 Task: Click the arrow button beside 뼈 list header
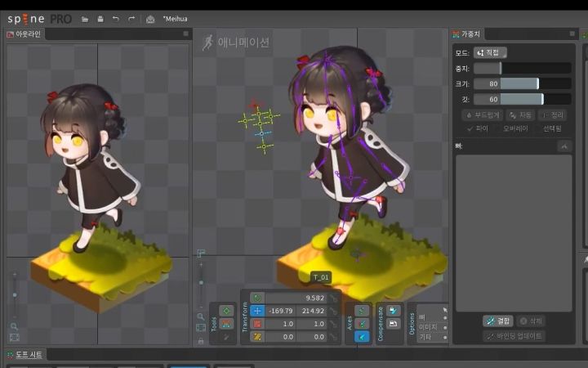(x=564, y=146)
